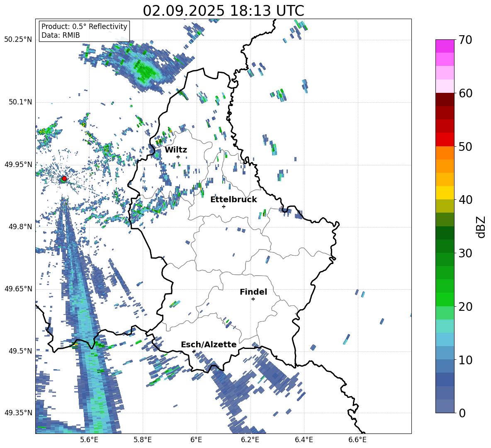Click the 6.6°E longitude label

(357, 440)
